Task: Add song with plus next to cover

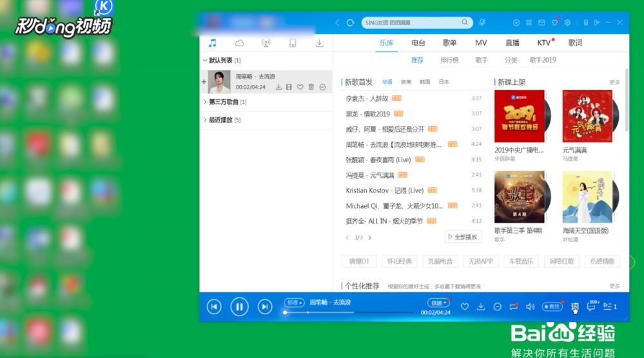Action: pyautogui.click(x=204, y=82)
